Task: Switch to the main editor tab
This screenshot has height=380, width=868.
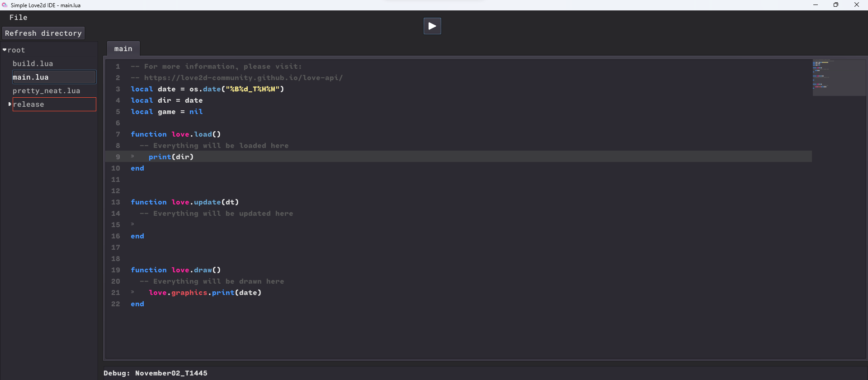Action: tap(123, 49)
